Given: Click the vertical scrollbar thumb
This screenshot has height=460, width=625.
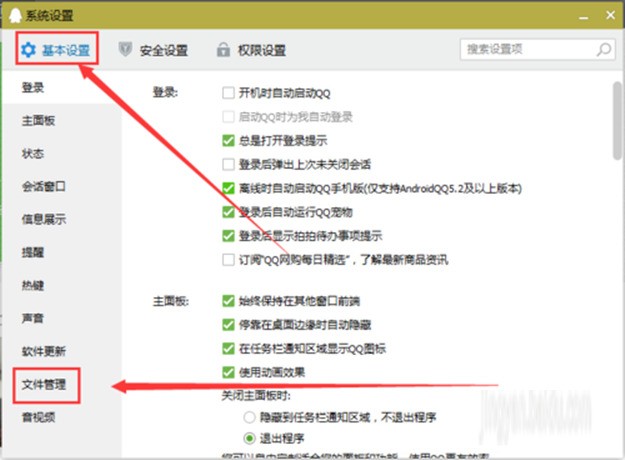Looking at the screenshot, I should (617, 121).
